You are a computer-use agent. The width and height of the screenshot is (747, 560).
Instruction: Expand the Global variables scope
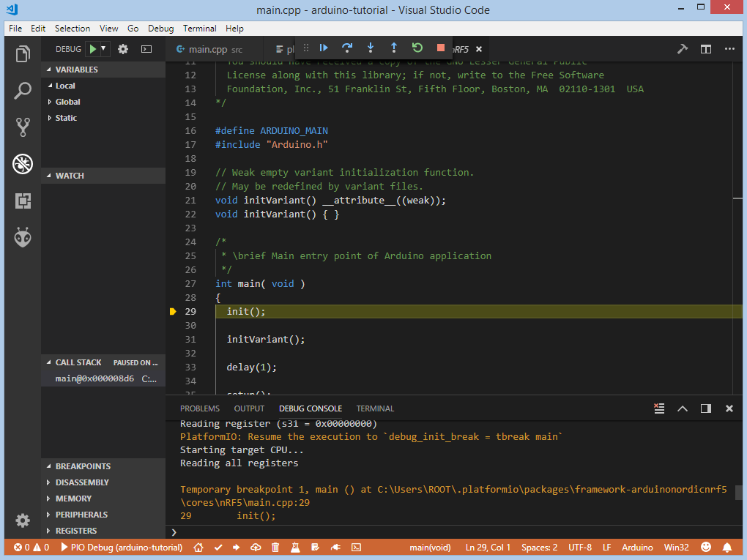tap(103, 102)
